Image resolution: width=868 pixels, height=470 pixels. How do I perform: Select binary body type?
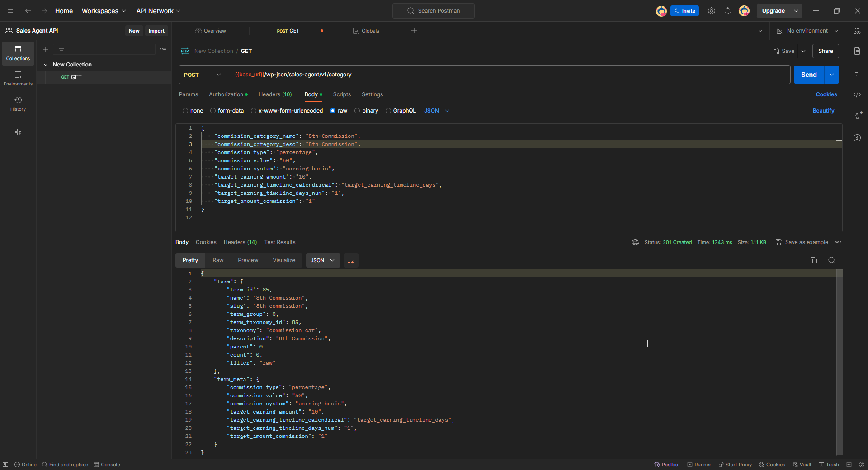pos(357,111)
